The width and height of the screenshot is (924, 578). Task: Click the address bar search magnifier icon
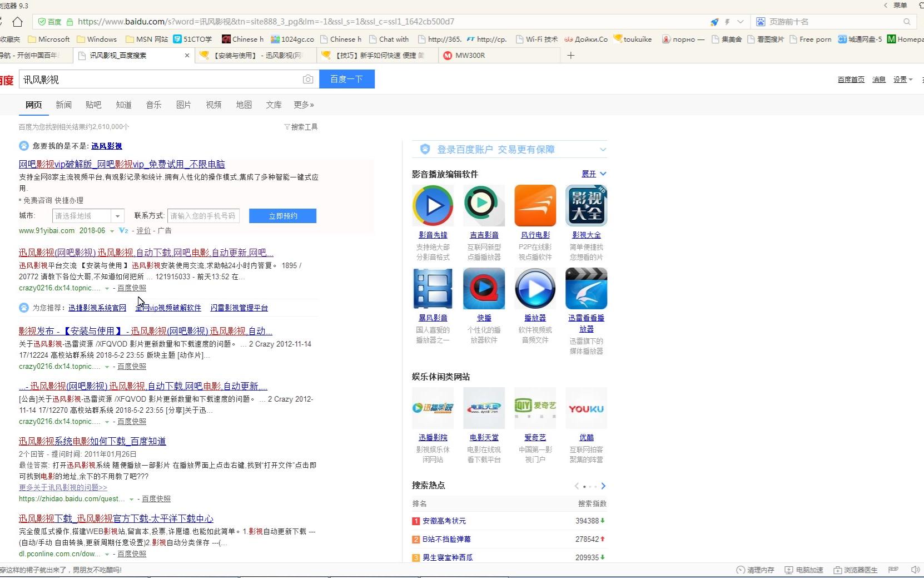pos(907,22)
